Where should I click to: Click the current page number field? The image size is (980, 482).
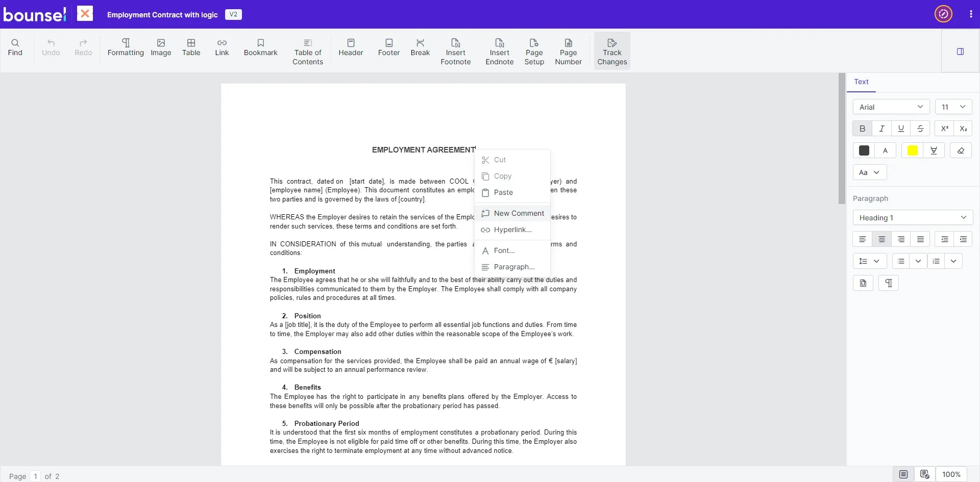pyautogui.click(x=35, y=476)
